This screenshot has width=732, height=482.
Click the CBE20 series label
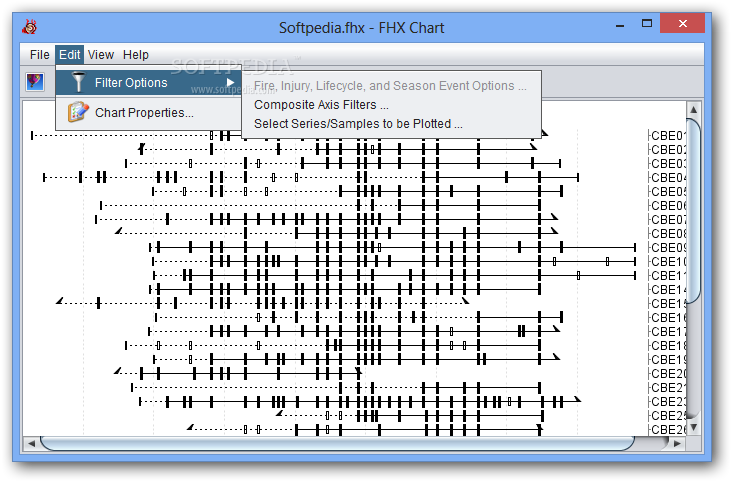coord(668,374)
